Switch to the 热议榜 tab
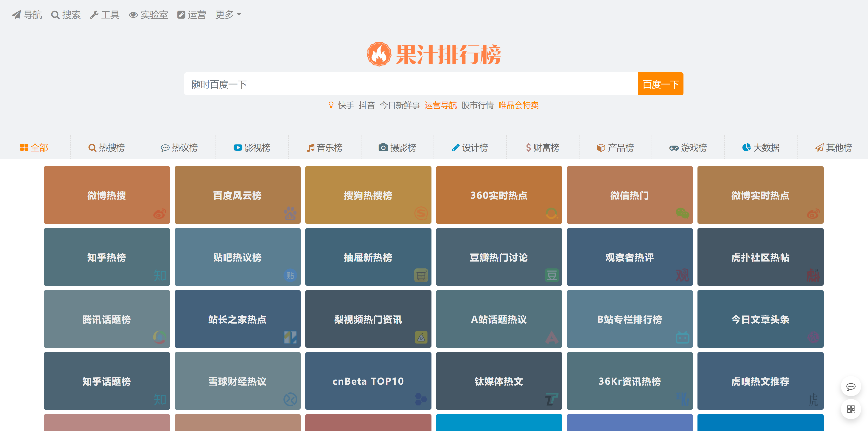The width and height of the screenshot is (868, 431). click(x=179, y=148)
